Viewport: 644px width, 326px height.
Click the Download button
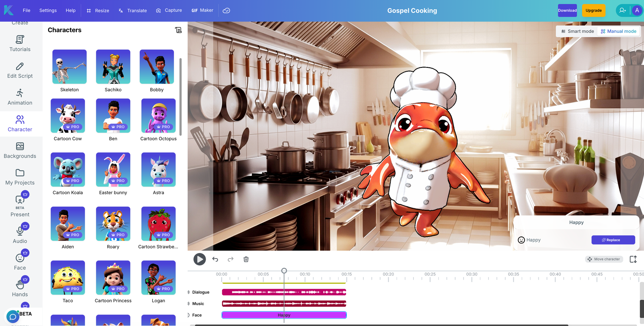(x=567, y=10)
